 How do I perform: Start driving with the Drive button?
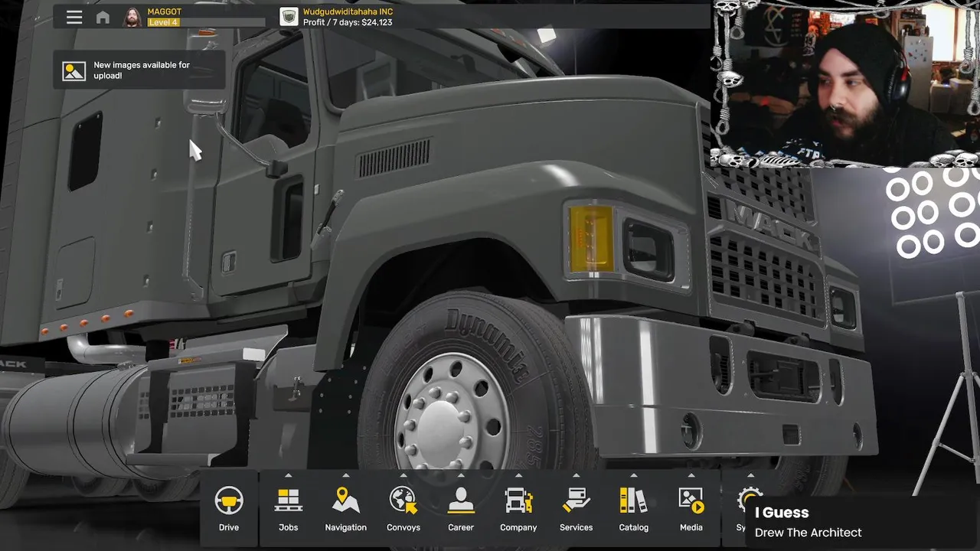click(229, 509)
